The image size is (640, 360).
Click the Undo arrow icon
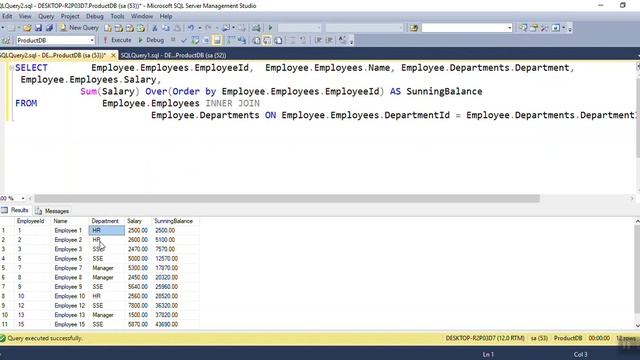[x=191, y=28]
